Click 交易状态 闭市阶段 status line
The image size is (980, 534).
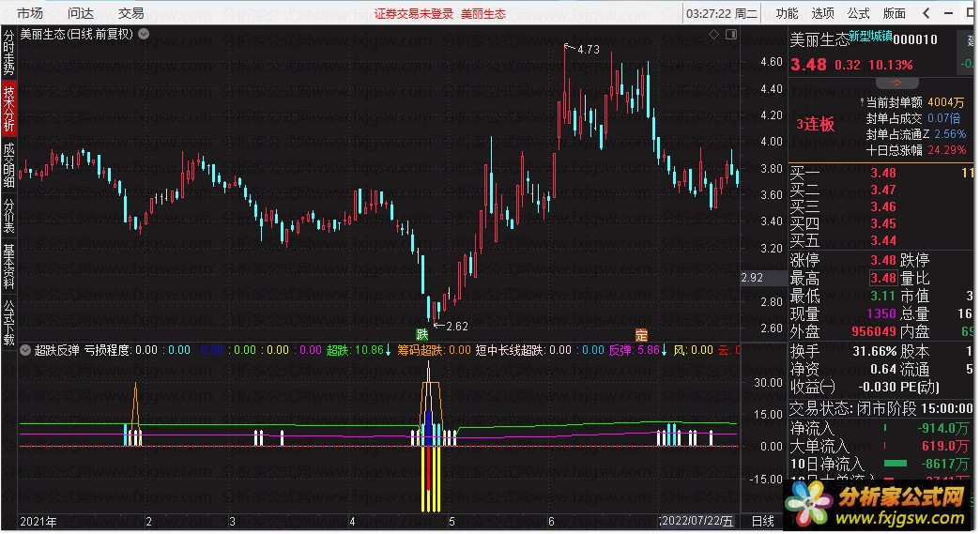point(880,408)
